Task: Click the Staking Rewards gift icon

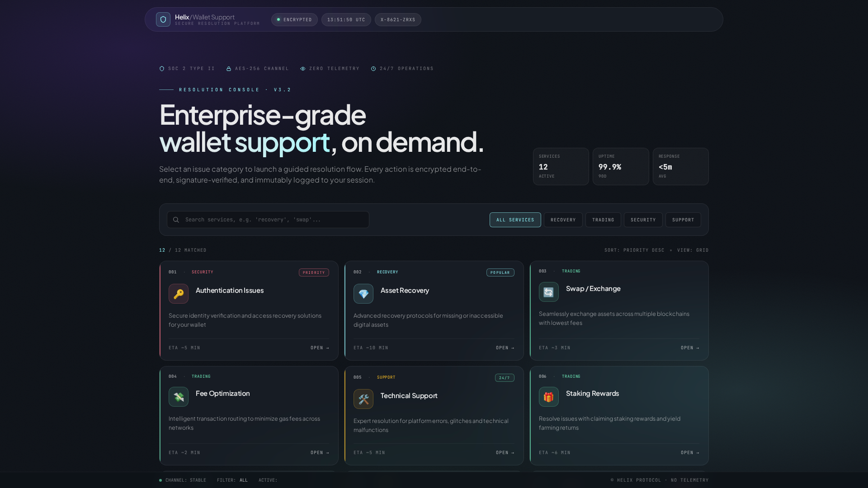Action: 549,397
